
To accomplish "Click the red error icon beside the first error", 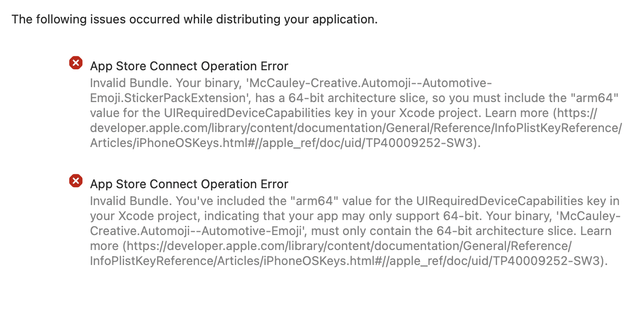I will (x=76, y=63).
